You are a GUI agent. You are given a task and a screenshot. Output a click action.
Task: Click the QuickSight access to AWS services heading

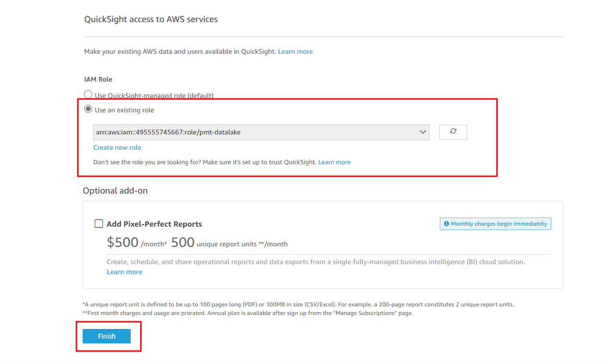151,20
